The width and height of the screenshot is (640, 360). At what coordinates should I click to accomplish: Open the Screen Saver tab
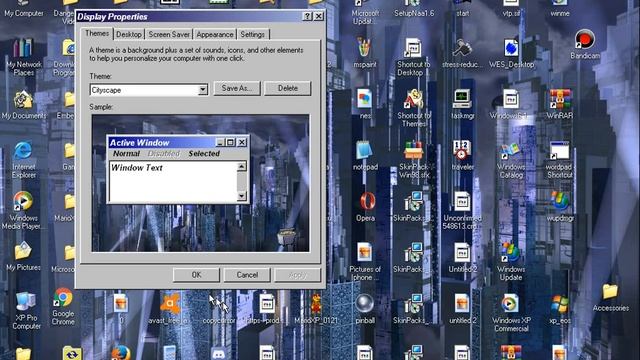point(169,35)
